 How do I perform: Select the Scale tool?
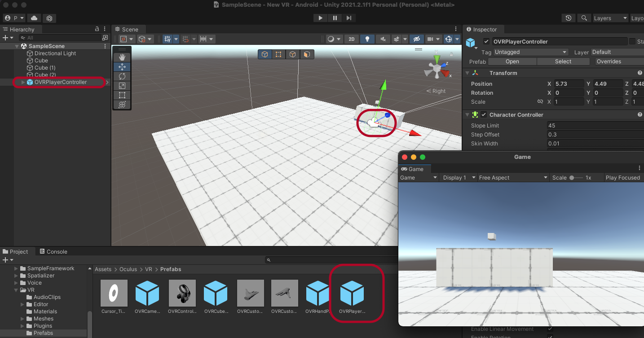tap(122, 85)
